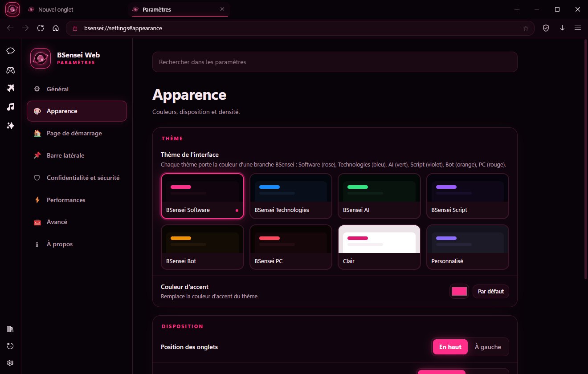Open the airplane travel sidebar panel
This screenshot has height=374, width=588.
[11, 88]
